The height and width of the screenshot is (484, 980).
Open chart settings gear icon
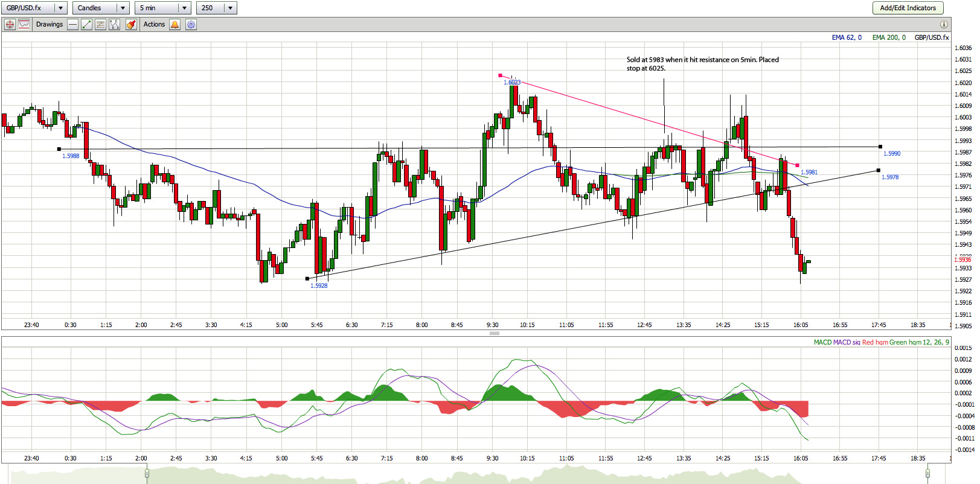coord(191,25)
